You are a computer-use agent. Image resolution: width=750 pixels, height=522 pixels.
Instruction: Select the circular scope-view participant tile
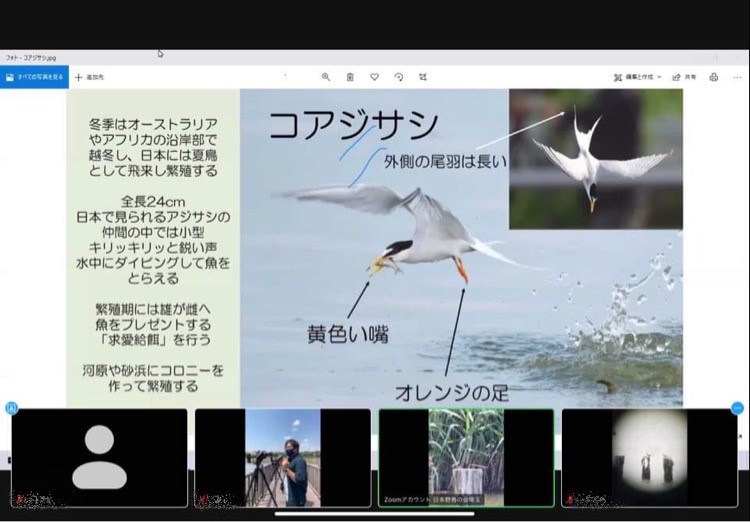(649, 457)
